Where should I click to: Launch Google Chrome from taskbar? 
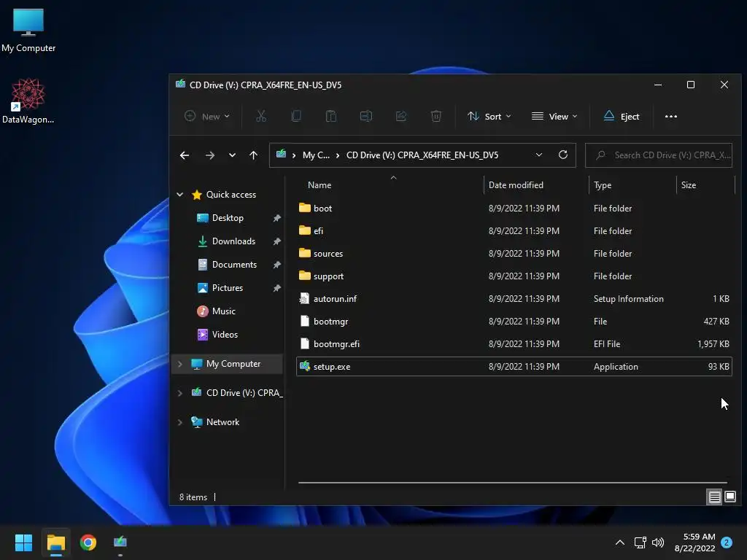88,542
